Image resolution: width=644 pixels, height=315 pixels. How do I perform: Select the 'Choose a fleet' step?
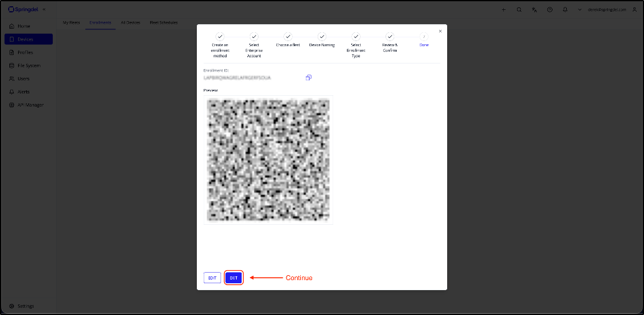[288, 40]
